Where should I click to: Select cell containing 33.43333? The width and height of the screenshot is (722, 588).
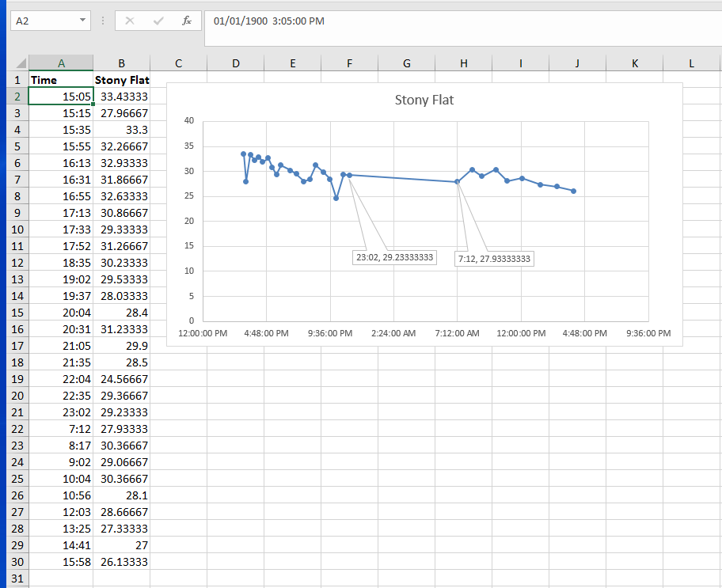click(122, 97)
